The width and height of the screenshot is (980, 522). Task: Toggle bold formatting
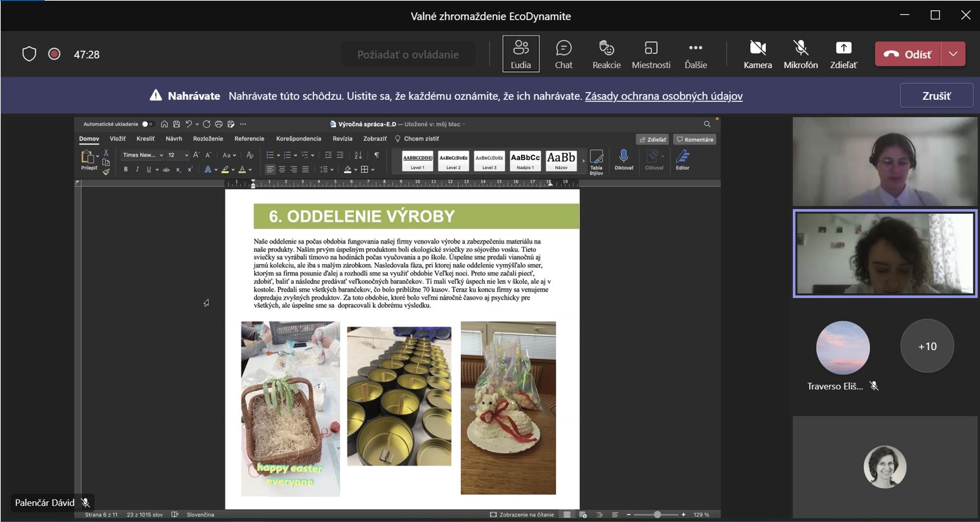pyautogui.click(x=126, y=170)
